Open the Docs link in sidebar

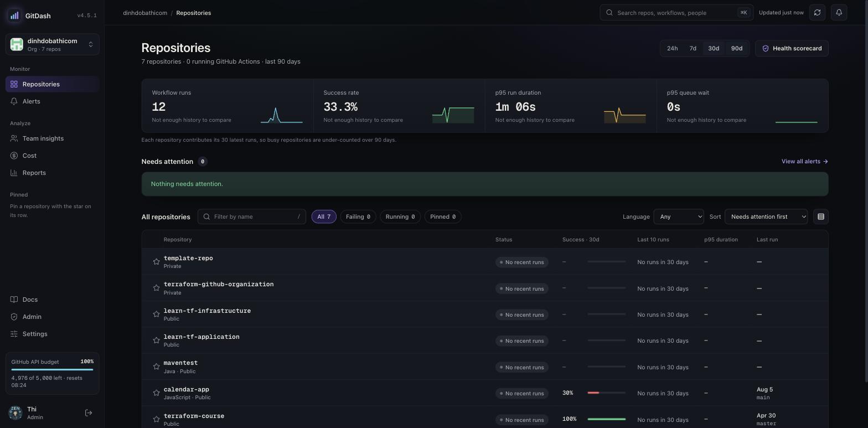(53, 300)
